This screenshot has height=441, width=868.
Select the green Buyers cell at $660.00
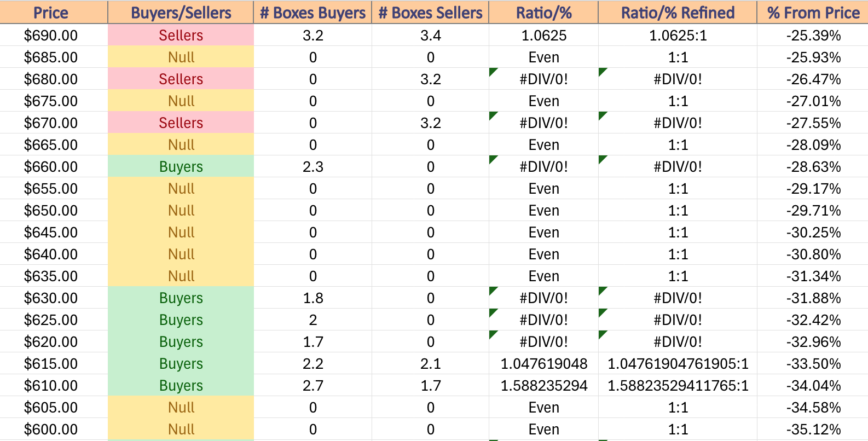point(181,166)
